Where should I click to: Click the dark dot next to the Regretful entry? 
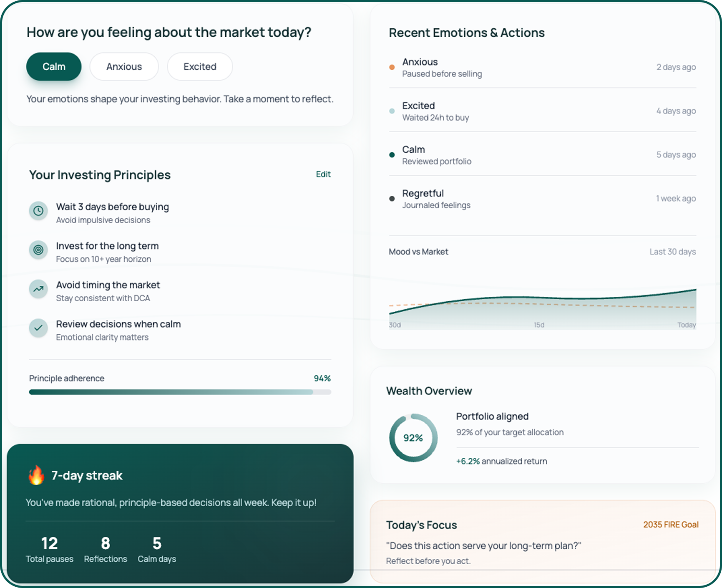(391, 199)
